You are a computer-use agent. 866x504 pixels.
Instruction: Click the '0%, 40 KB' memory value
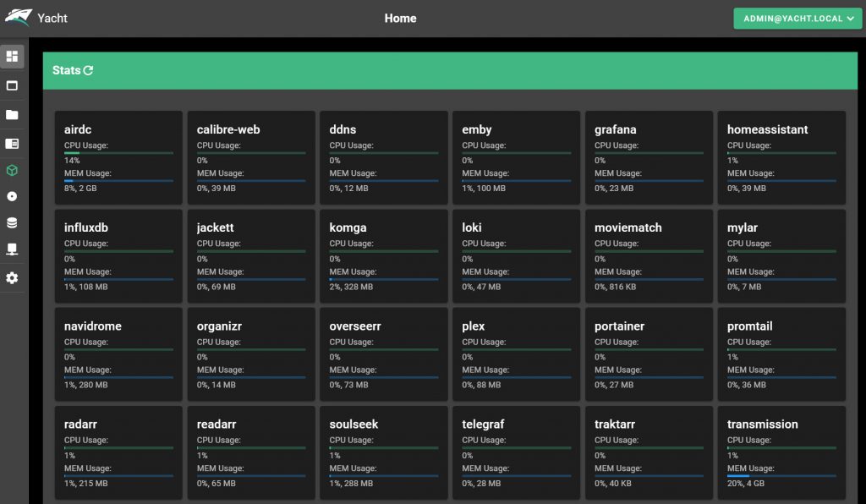613,483
